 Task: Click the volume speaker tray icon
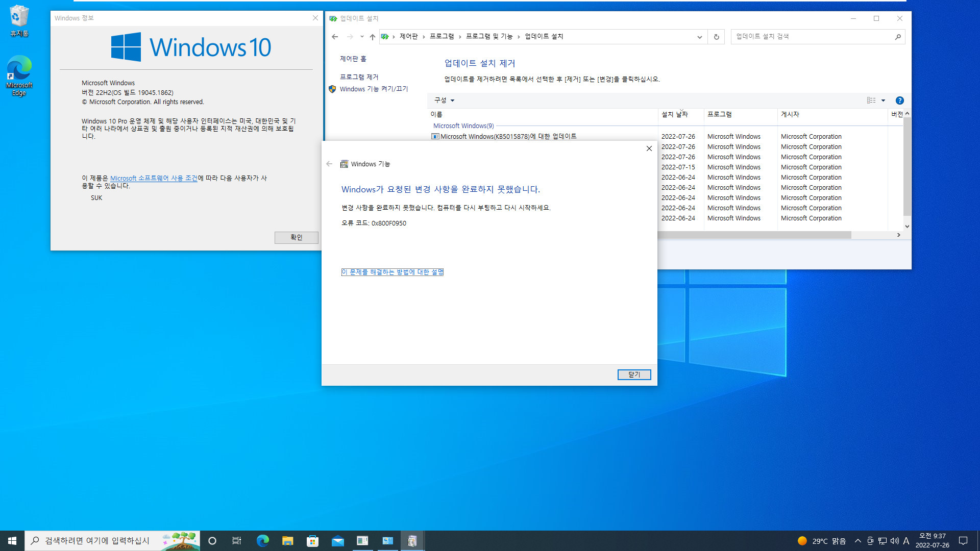[895, 541]
